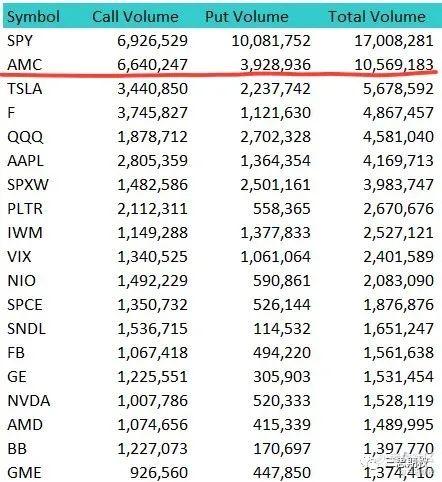Select PLTR put volume 558,365
This screenshot has width=442, height=482.
click(x=282, y=209)
